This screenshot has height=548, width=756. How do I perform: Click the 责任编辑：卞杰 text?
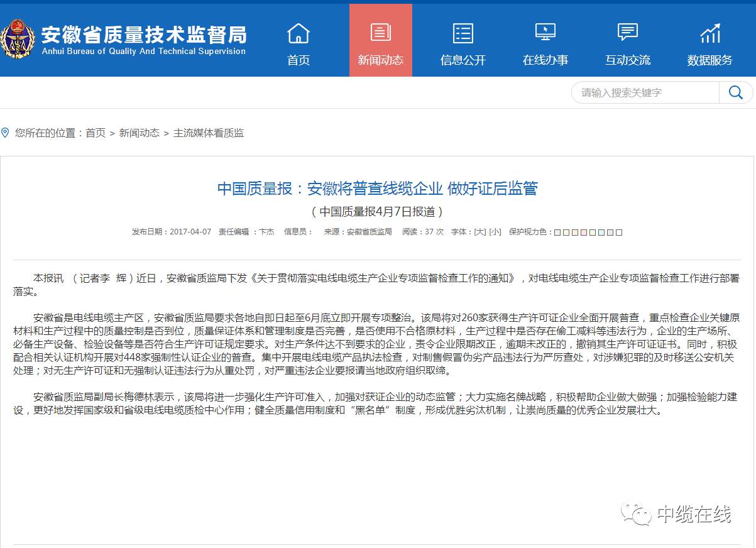[x=246, y=232]
